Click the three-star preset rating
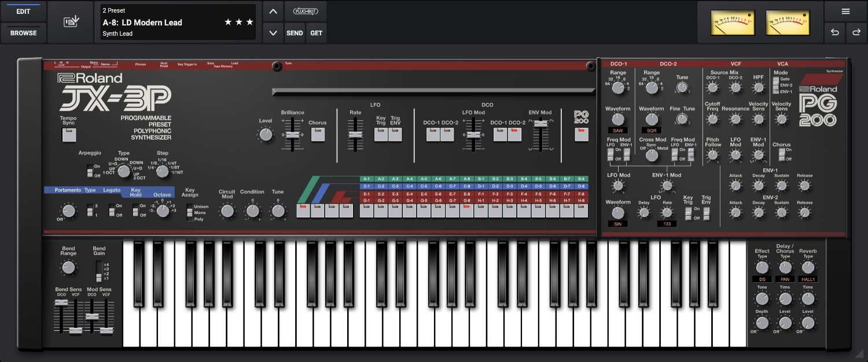The width and height of the screenshot is (868, 362). [239, 23]
